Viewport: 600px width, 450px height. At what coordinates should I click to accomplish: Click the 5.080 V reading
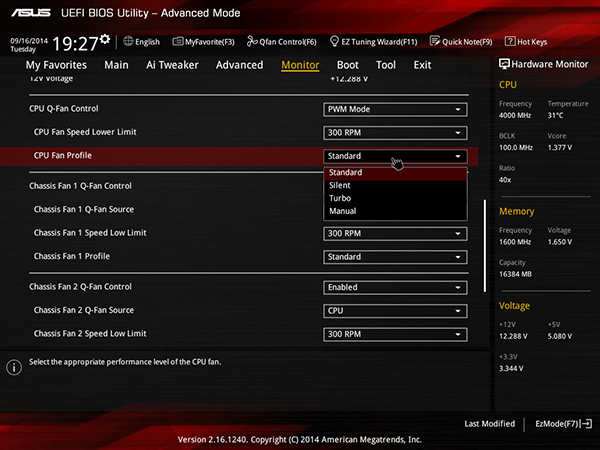pos(560,336)
